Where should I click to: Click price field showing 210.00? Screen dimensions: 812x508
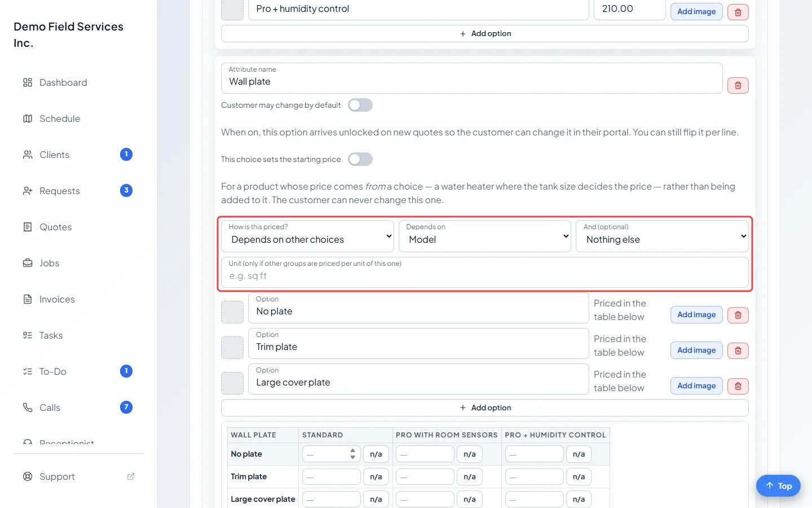click(629, 9)
